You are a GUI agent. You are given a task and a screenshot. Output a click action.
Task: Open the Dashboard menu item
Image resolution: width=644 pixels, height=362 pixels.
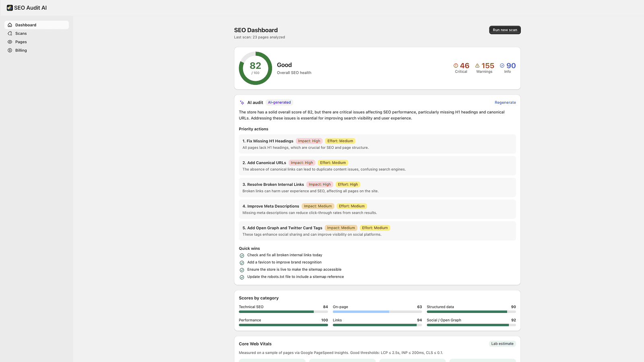tap(37, 25)
